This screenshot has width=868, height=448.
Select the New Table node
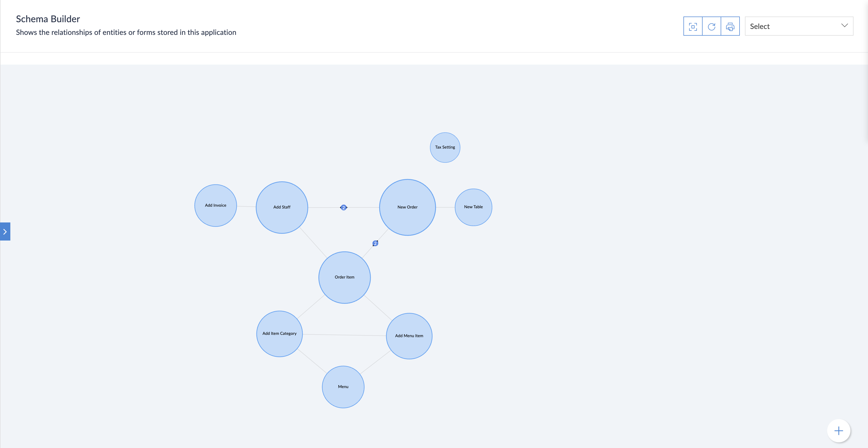[x=473, y=207]
